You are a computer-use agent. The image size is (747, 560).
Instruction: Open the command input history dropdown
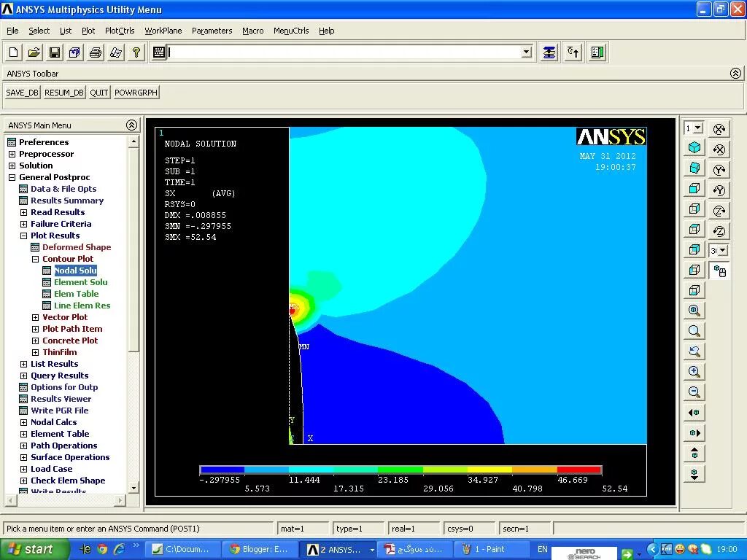(527, 52)
